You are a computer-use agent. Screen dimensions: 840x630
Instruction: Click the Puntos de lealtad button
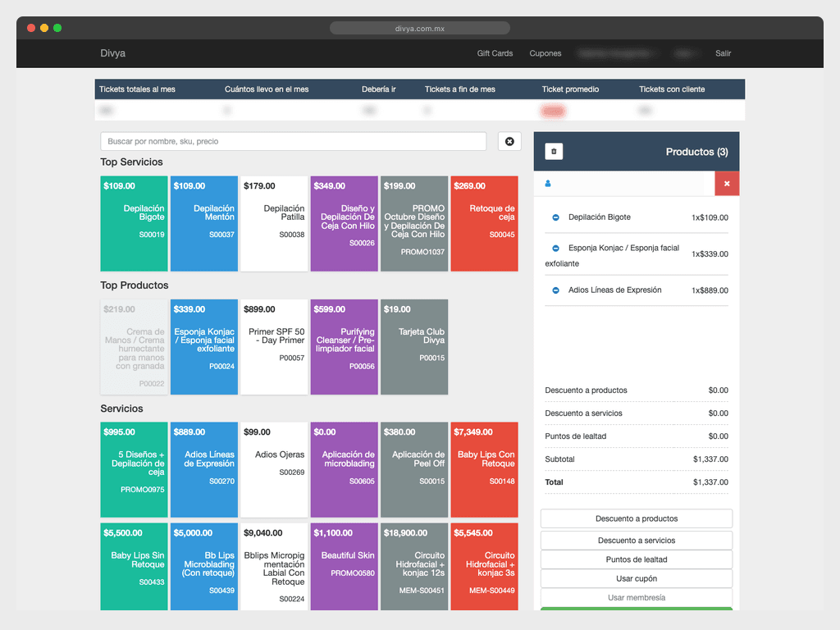click(x=637, y=559)
